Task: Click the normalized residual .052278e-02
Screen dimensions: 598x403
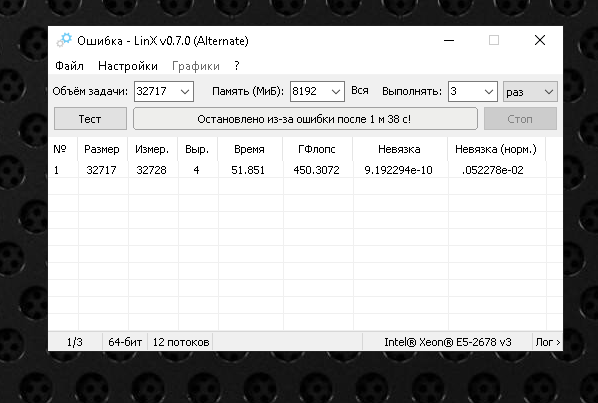Action: (x=493, y=170)
